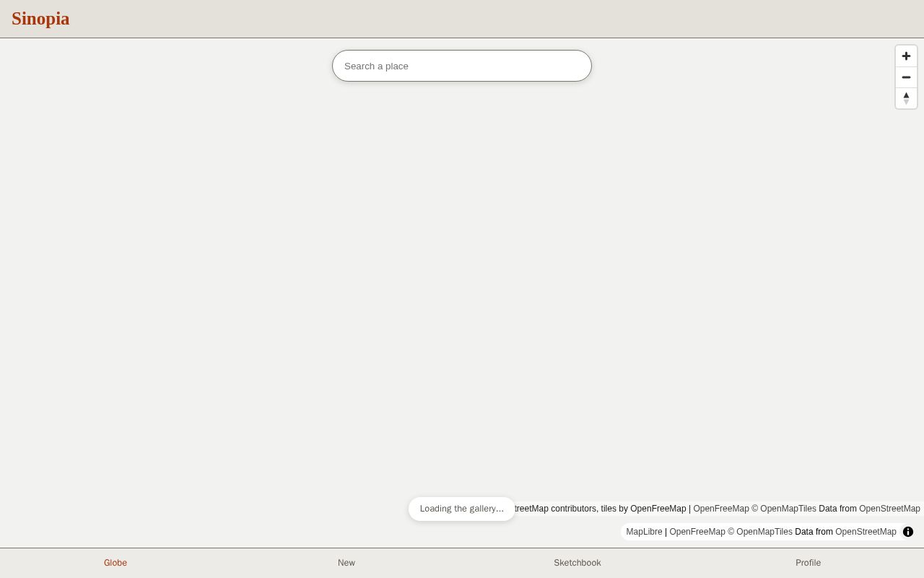924x578 pixels.
Task: Open the Profile tab
Action: point(808,563)
